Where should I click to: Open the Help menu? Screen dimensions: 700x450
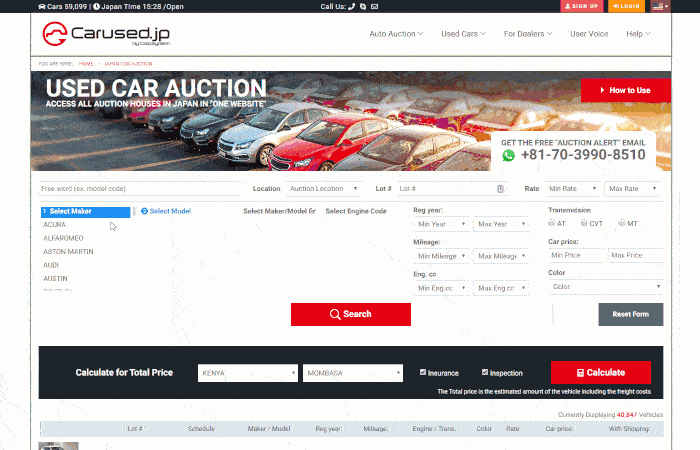638,34
